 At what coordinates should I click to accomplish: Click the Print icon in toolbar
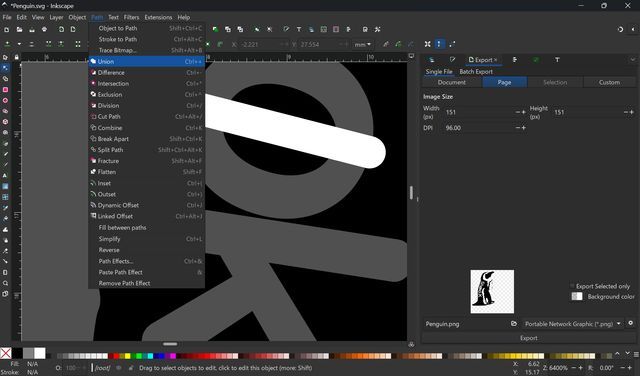pyautogui.click(x=44, y=29)
